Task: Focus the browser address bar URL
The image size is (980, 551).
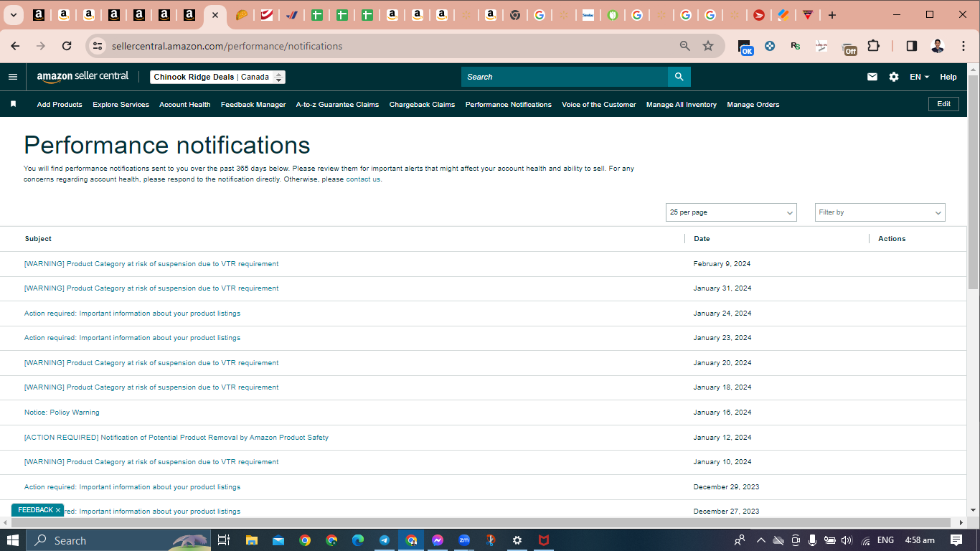Action: [227, 46]
